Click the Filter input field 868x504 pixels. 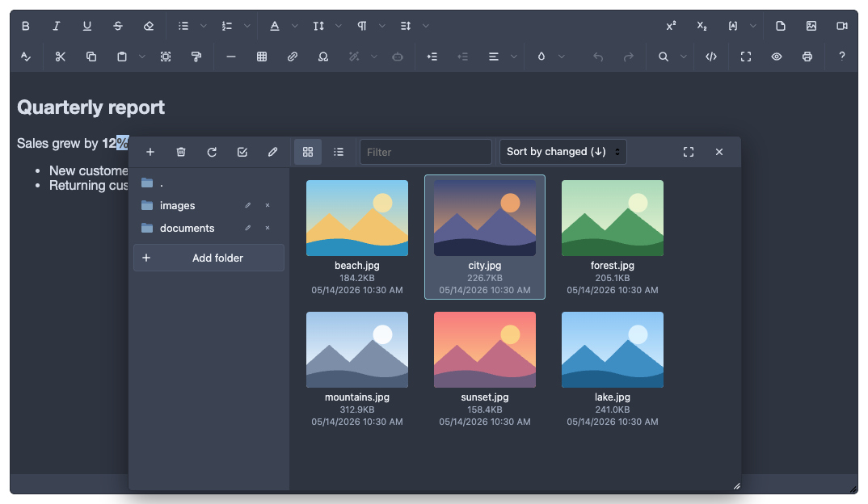tap(426, 152)
